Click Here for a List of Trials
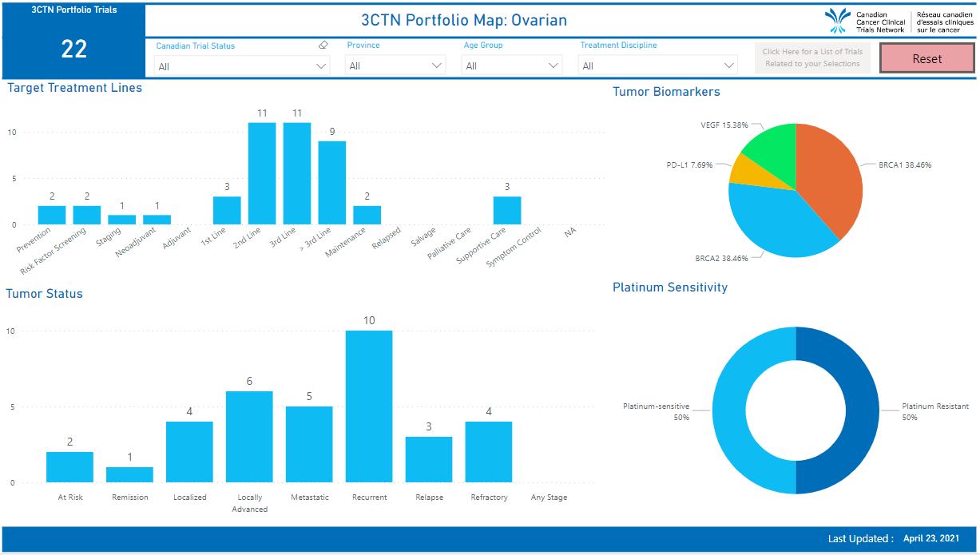The width and height of the screenshot is (980, 555). 812,57
